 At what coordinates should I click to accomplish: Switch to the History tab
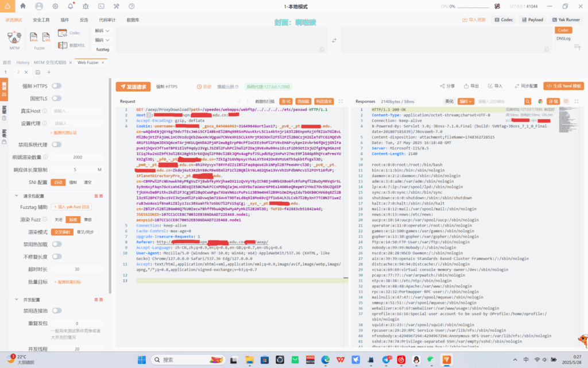[23, 62]
